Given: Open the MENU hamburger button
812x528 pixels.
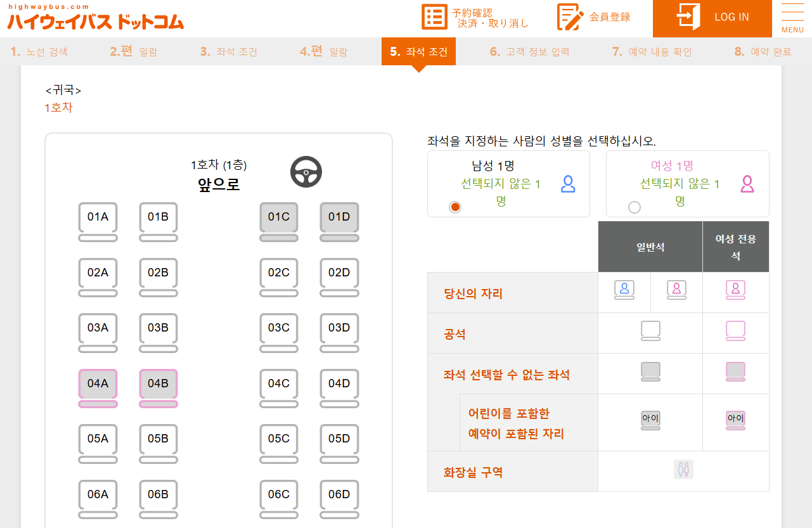Looking at the screenshot, I should [x=792, y=18].
